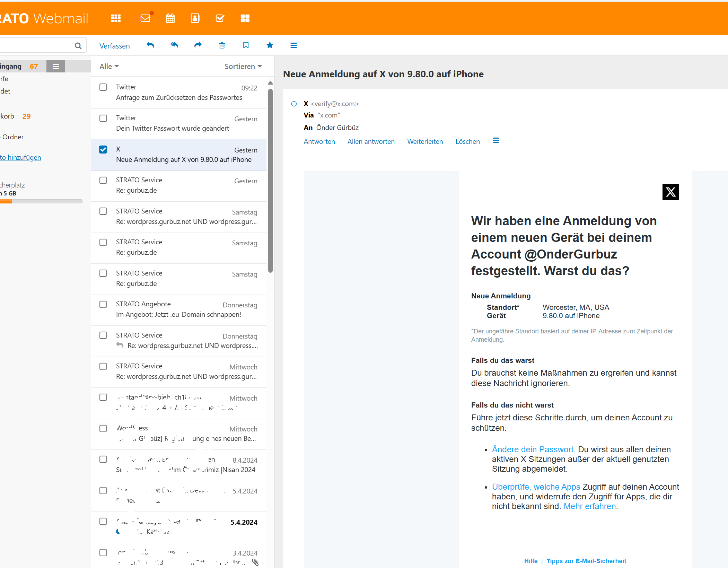
Task: Open the Hilfe link in footer
Action: [x=531, y=561]
